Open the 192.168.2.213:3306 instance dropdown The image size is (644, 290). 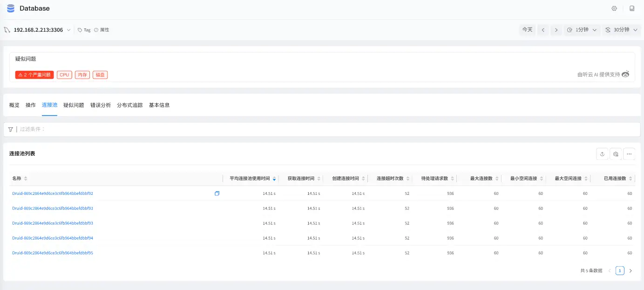pos(69,29)
